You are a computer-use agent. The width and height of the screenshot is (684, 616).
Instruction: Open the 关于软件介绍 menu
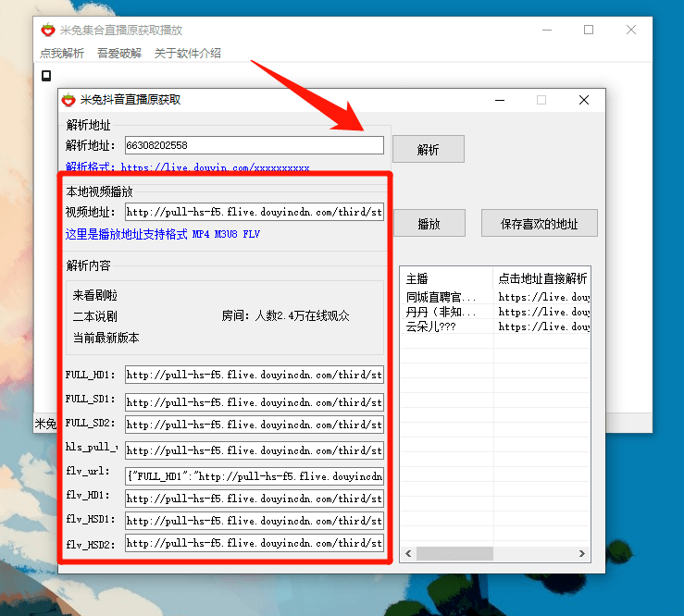tap(188, 54)
